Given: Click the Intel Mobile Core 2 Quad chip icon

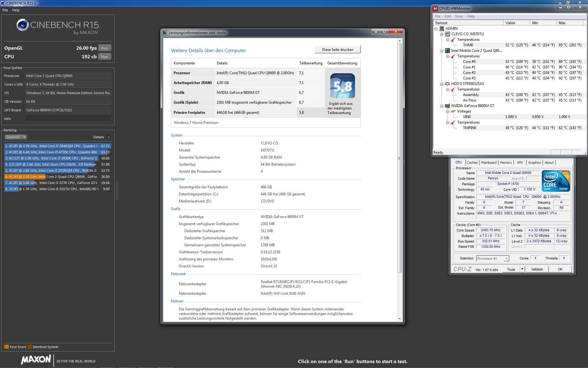Looking at the screenshot, I should 447,51.
